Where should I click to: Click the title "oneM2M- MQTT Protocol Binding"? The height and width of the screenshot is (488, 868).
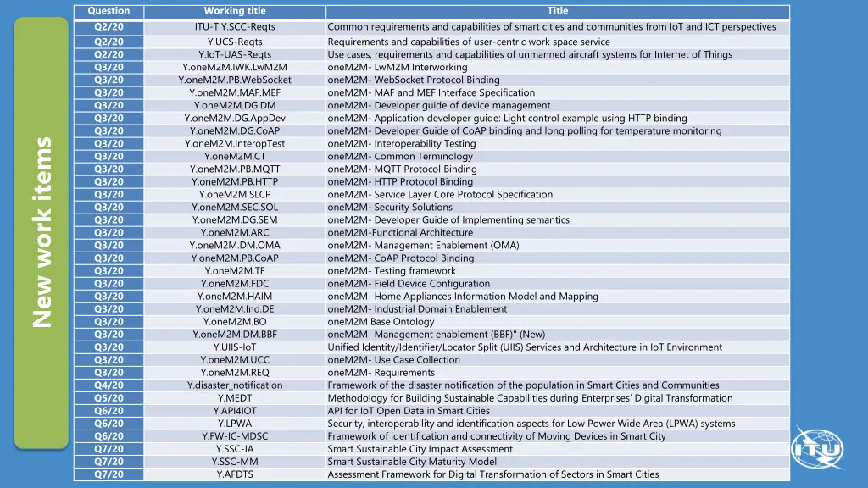[x=402, y=169]
